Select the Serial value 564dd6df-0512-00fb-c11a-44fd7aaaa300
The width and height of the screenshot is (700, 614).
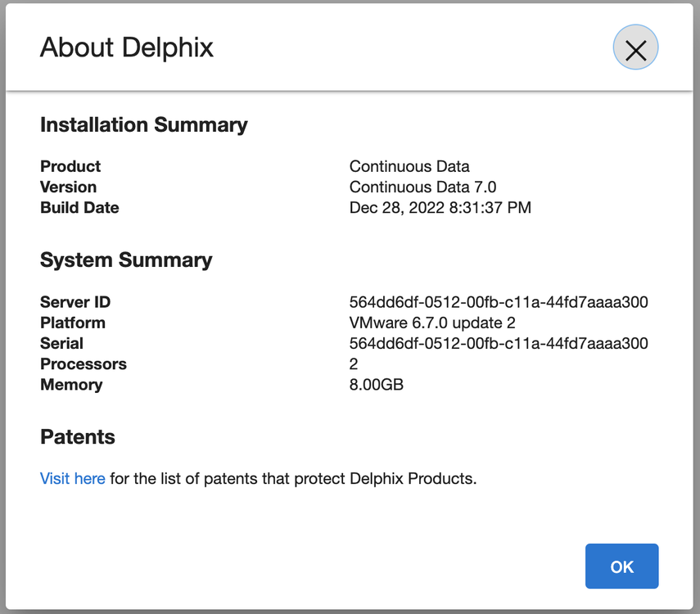pos(499,343)
